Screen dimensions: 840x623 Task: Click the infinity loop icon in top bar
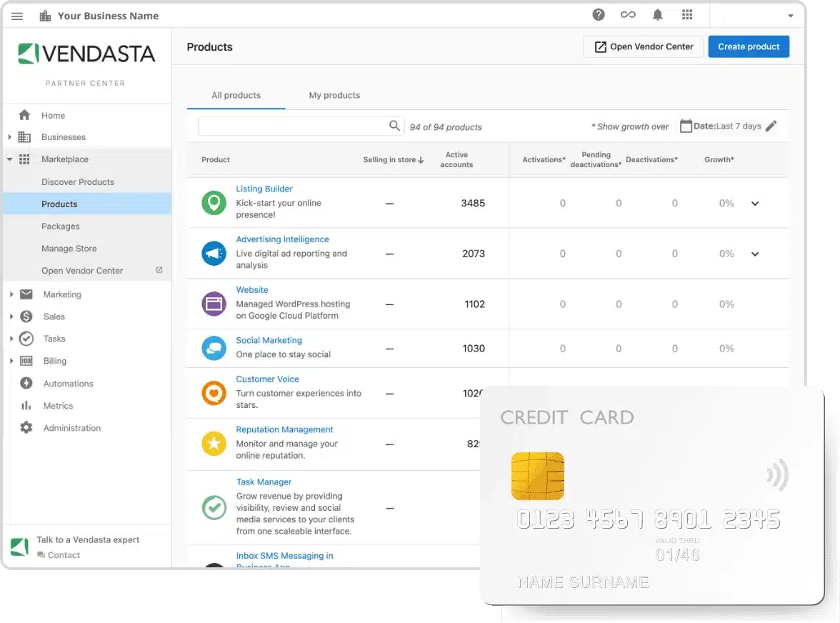(x=628, y=15)
